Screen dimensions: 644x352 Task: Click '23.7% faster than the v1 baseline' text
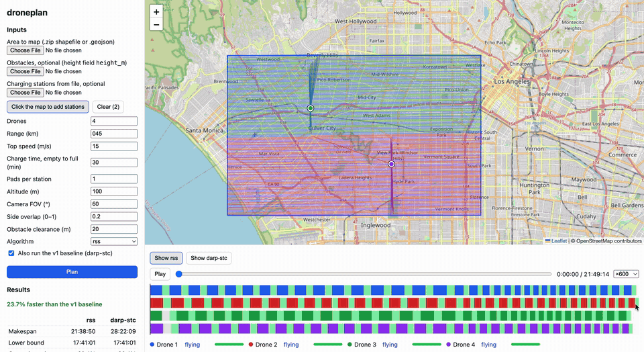coord(54,304)
